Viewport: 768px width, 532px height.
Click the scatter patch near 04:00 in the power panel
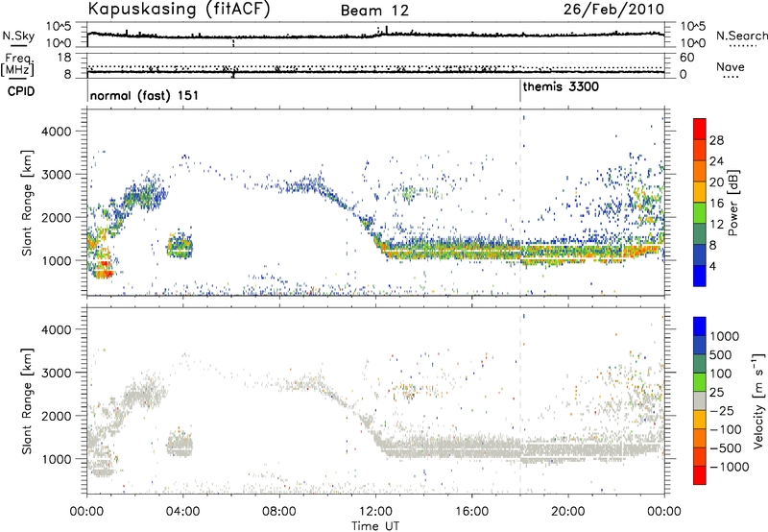[180, 246]
